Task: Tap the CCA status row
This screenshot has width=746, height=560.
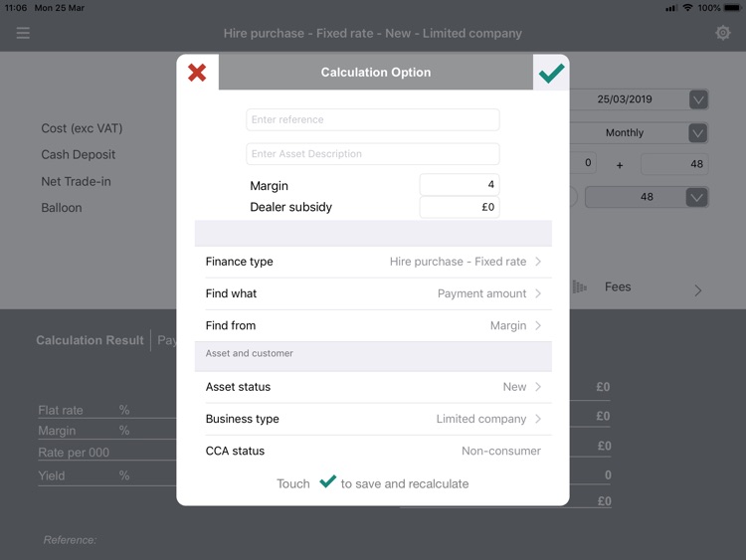Action: pyautogui.click(x=373, y=451)
